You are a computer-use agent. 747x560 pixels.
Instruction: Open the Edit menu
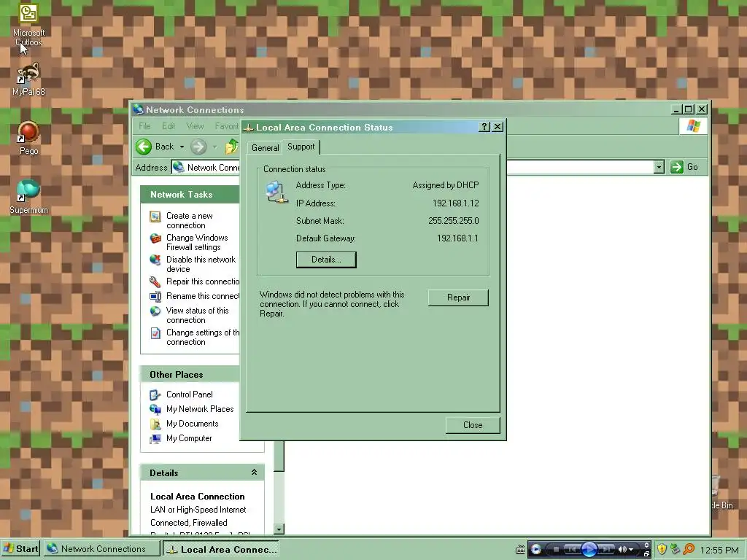(169, 126)
